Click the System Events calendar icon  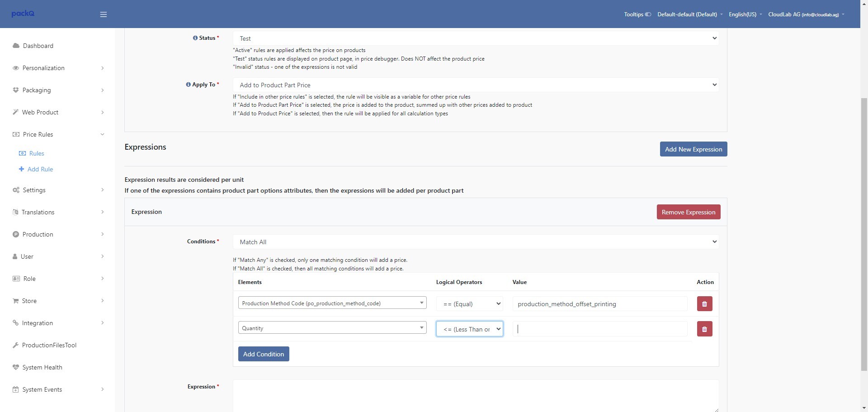point(16,389)
